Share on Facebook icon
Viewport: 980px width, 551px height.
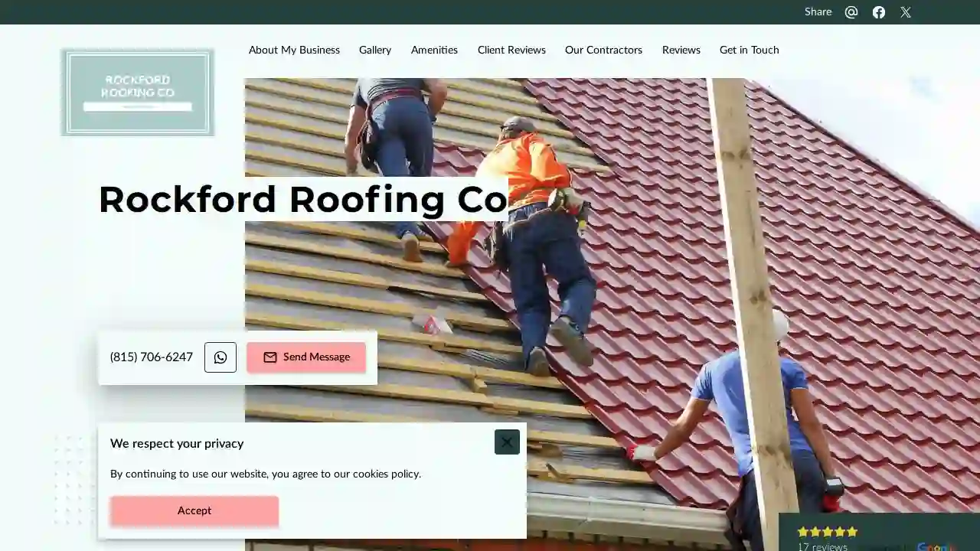tap(879, 12)
